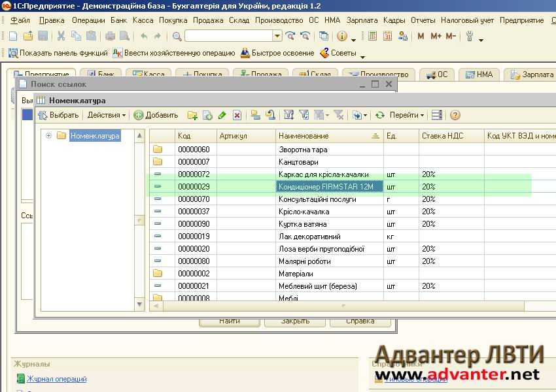Open Print preview from main toolbar
The image size is (556, 392).
[124, 36]
